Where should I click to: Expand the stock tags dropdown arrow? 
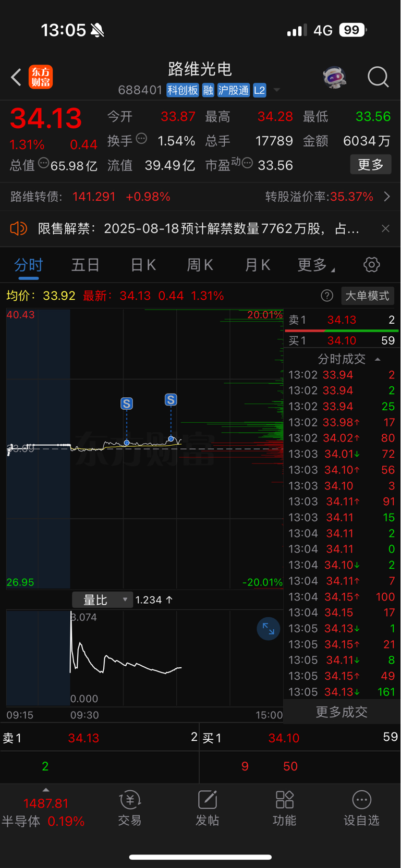[x=277, y=90]
